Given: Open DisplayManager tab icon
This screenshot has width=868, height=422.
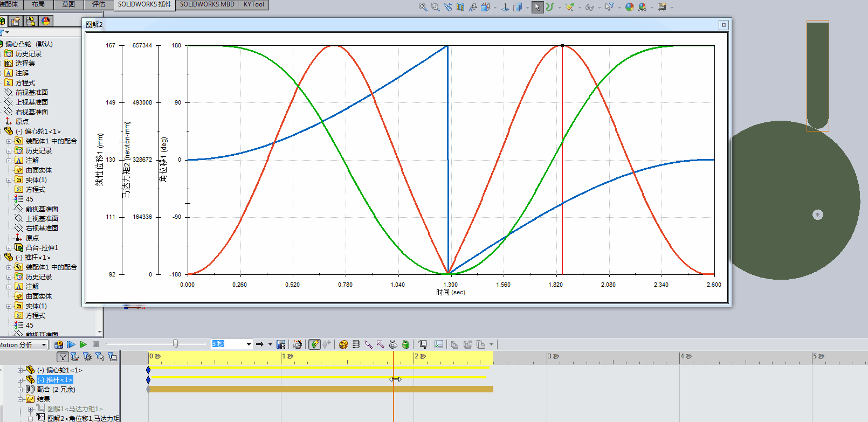Looking at the screenshot, I should [x=46, y=21].
